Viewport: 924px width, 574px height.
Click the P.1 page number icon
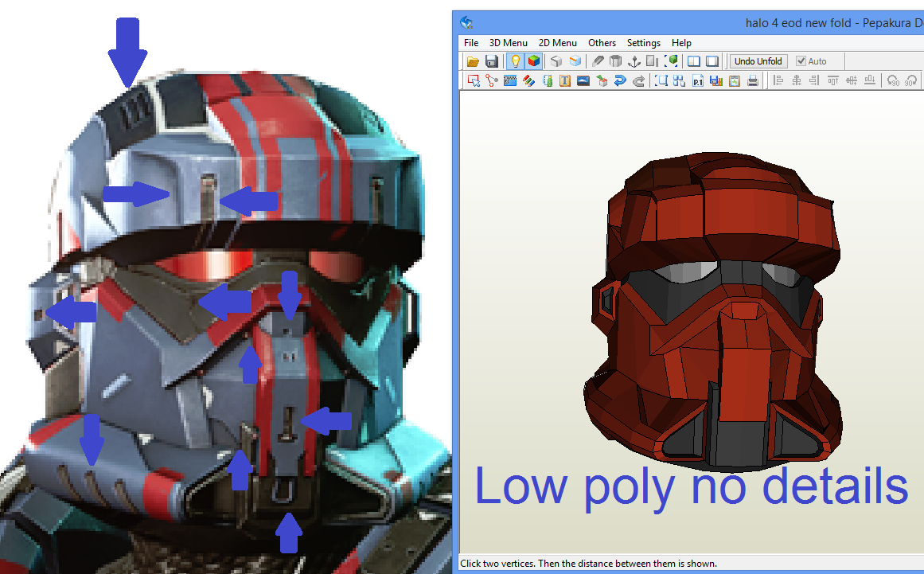(698, 80)
